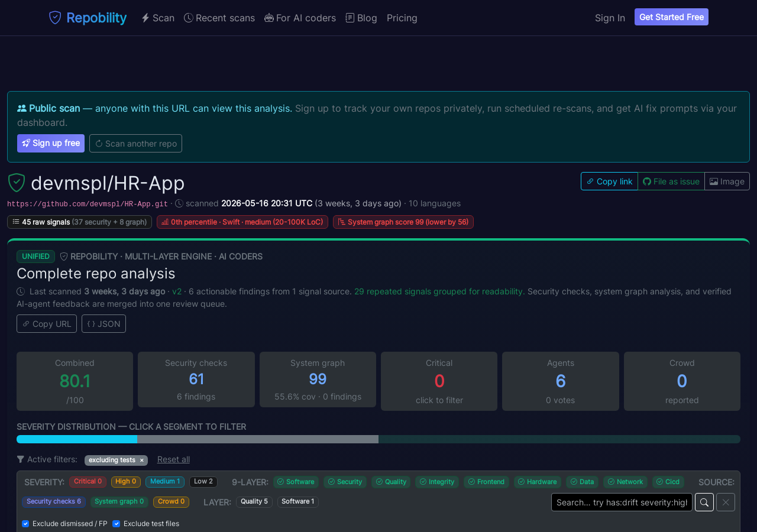
Task: Click Copy link button
Action: pyautogui.click(x=609, y=181)
